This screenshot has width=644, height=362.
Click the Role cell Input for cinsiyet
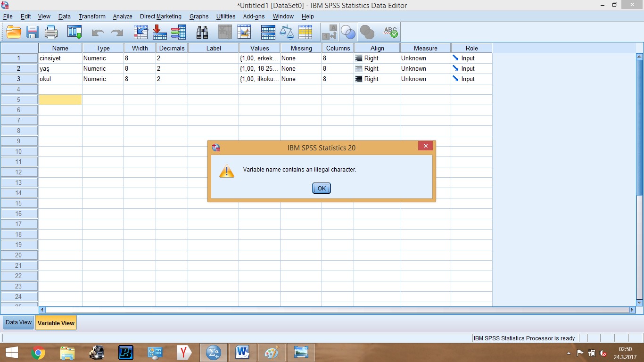(471, 58)
